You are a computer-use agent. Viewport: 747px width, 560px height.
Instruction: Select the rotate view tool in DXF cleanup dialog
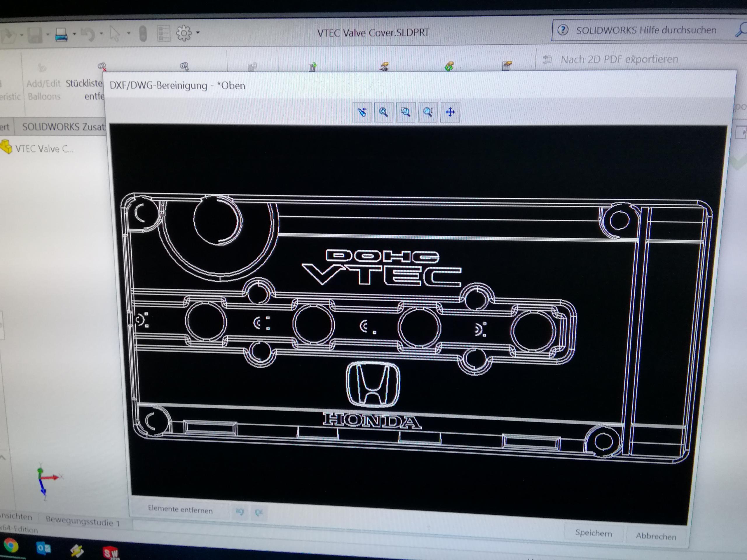[x=362, y=112]
